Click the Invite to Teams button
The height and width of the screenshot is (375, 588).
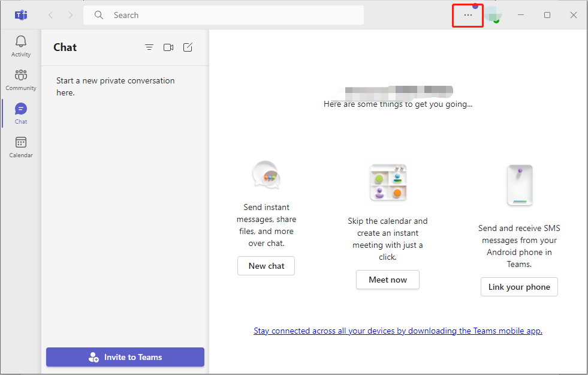pyautogui.click(x=125, y=357)
